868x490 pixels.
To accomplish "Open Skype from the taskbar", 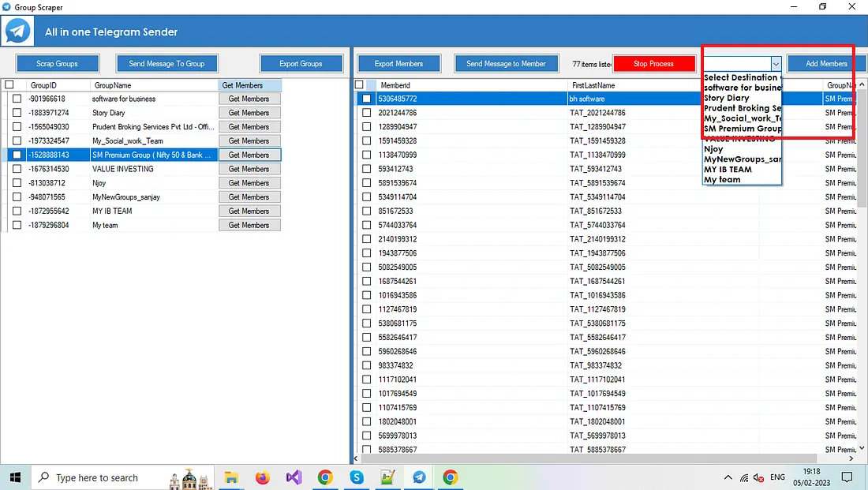I will (357, 477).
